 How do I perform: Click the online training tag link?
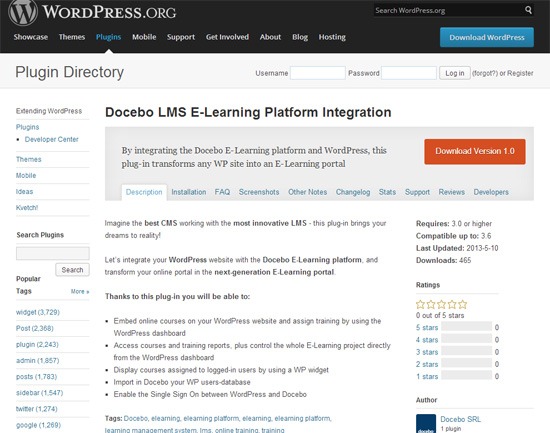click(x=236, y=430)
